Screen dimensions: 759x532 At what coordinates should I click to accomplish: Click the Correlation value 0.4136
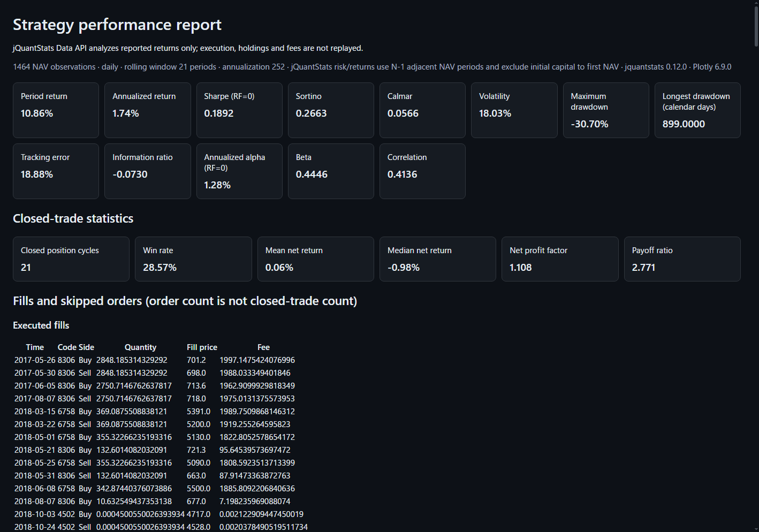coord(402,174)
